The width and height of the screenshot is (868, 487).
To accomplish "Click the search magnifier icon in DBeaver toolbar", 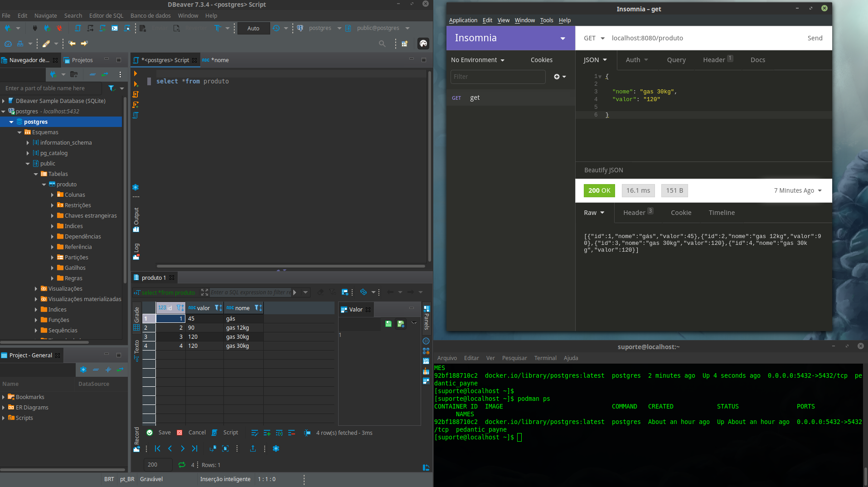I will point(382,44).
